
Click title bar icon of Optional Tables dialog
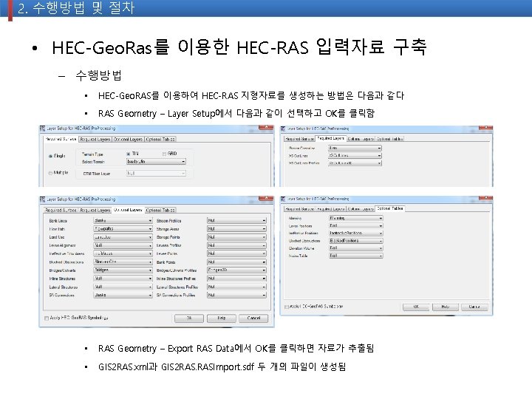pos(283,199)
